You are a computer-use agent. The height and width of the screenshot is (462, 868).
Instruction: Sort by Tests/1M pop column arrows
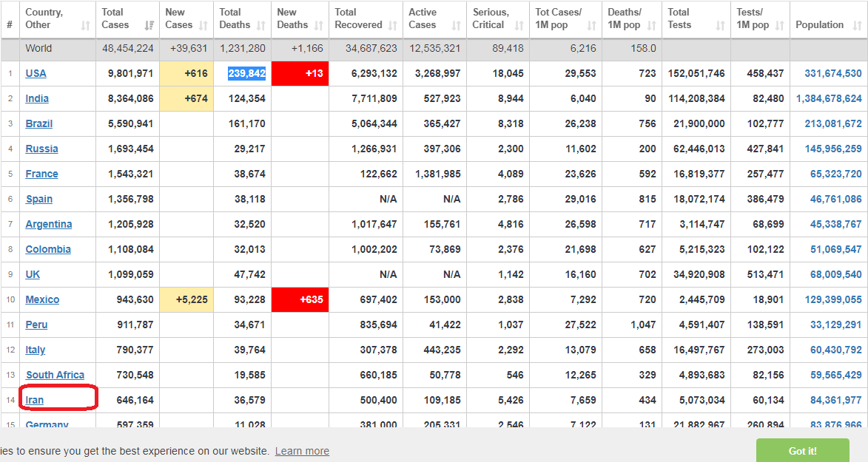pyautogui.click(x=779, y=25)
